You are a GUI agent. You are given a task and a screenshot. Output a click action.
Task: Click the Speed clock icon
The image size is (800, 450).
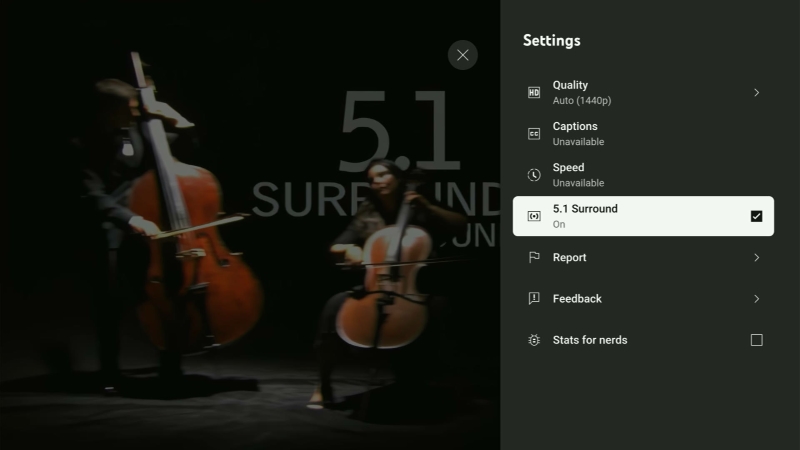click(534, 175)
